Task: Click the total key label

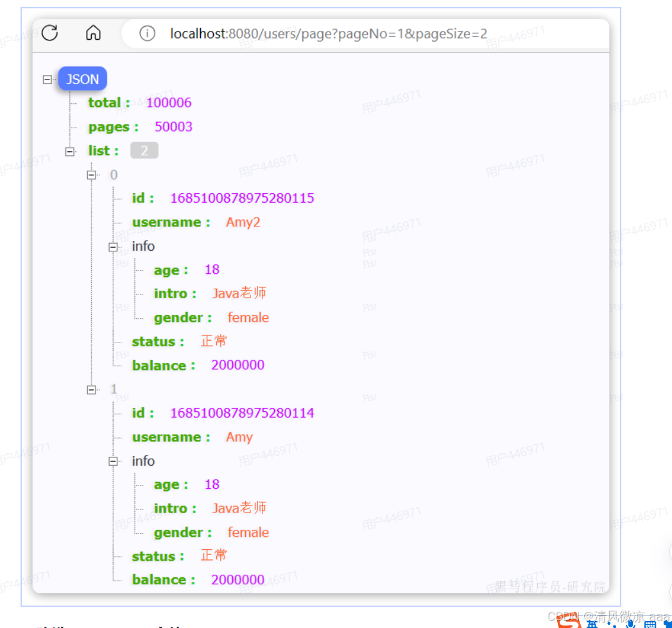Action: pos(109,103)
